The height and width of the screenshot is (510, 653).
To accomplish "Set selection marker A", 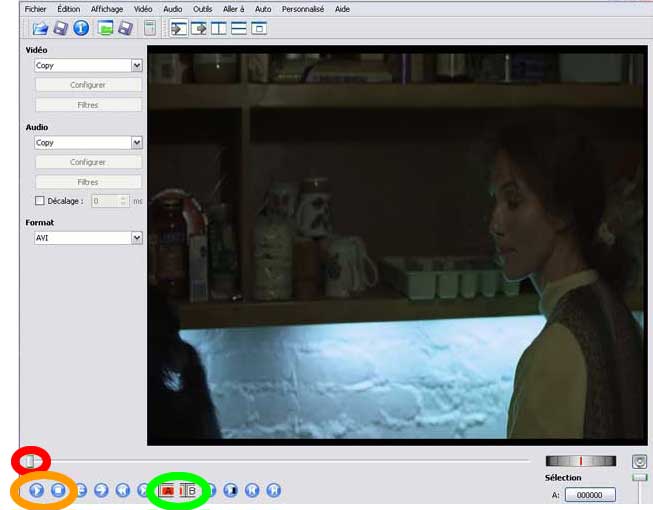I will (x=167, y=490).
